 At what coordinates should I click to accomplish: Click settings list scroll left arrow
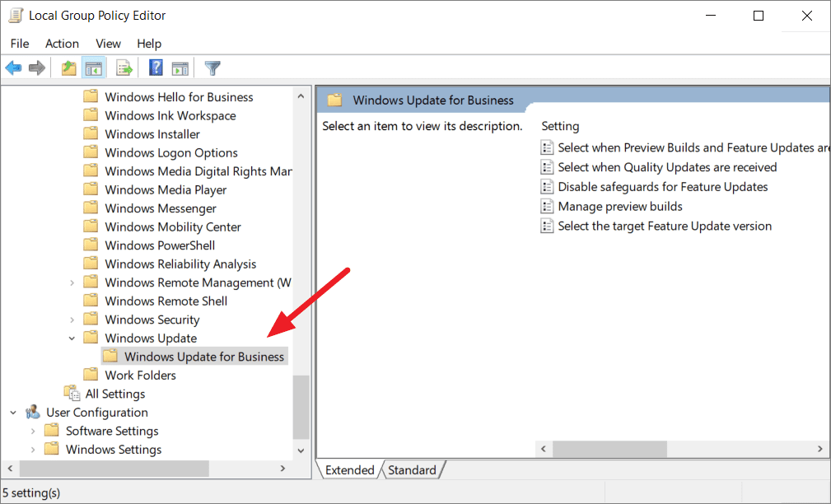[x=544, y=449]
